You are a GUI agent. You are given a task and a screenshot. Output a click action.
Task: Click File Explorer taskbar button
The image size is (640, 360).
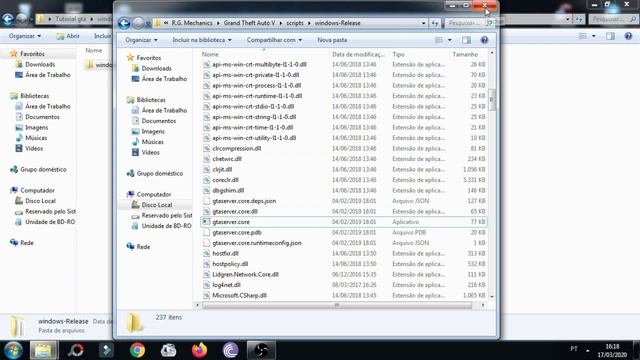point(44,350)
